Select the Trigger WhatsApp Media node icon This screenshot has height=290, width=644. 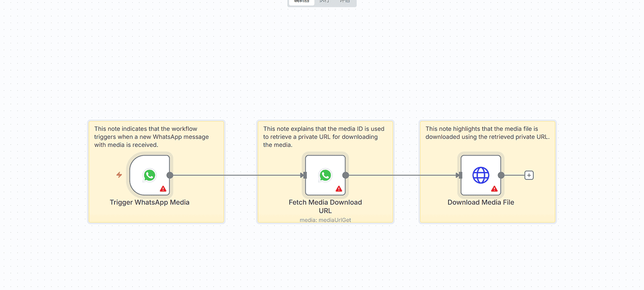pyautogui.click(x=149, y=175)
